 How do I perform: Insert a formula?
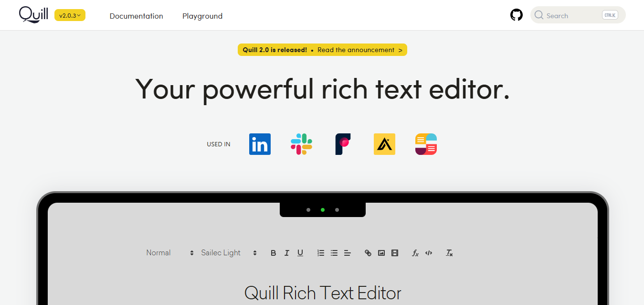coord(415,253)
